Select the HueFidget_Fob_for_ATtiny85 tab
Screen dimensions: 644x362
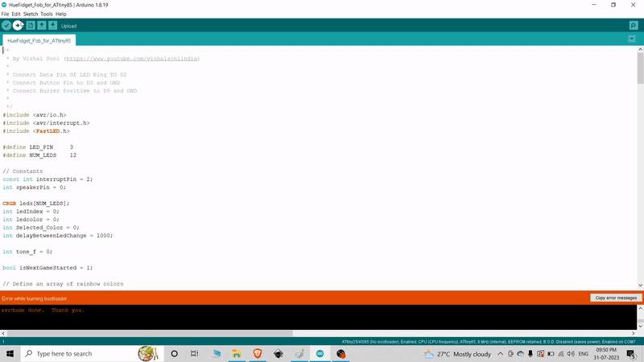[x=39, y=40]
